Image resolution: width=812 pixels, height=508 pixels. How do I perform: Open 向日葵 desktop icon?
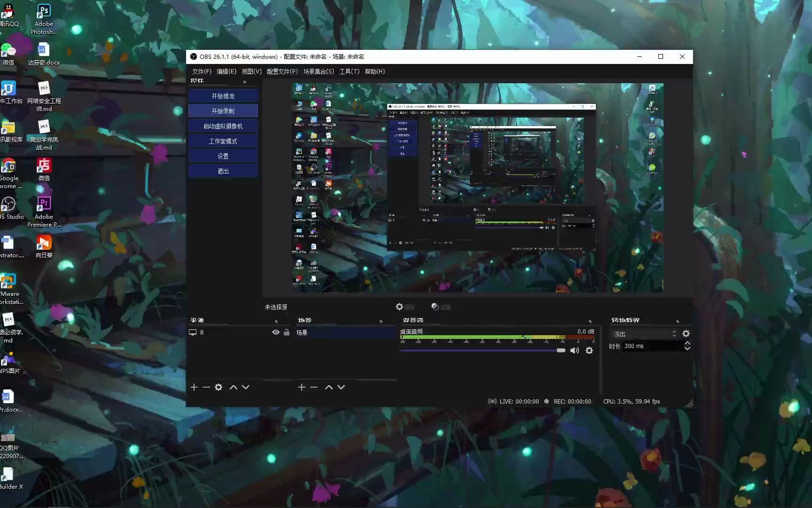coord(44,247)
